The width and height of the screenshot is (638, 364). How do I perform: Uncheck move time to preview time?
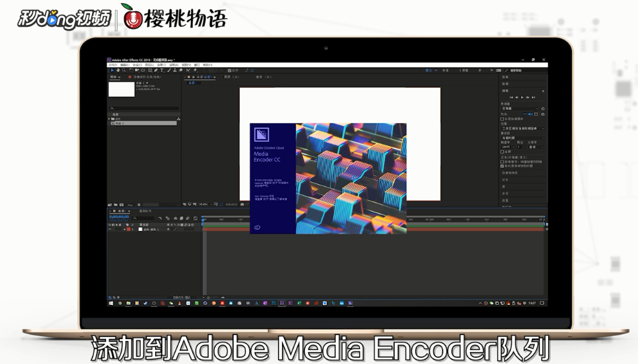(x=502, y=166)
